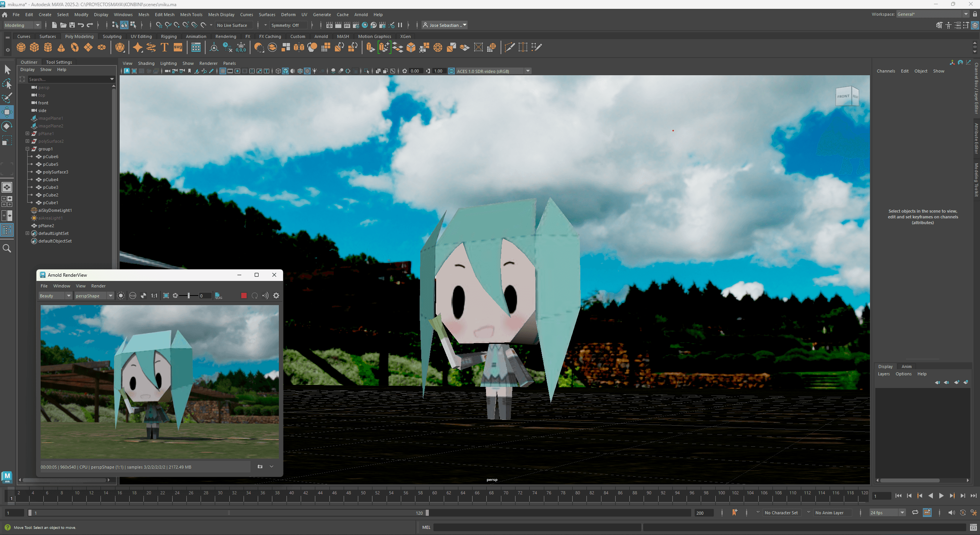
Task: Click the Save scene icon
Action: [x=72, y=25]
